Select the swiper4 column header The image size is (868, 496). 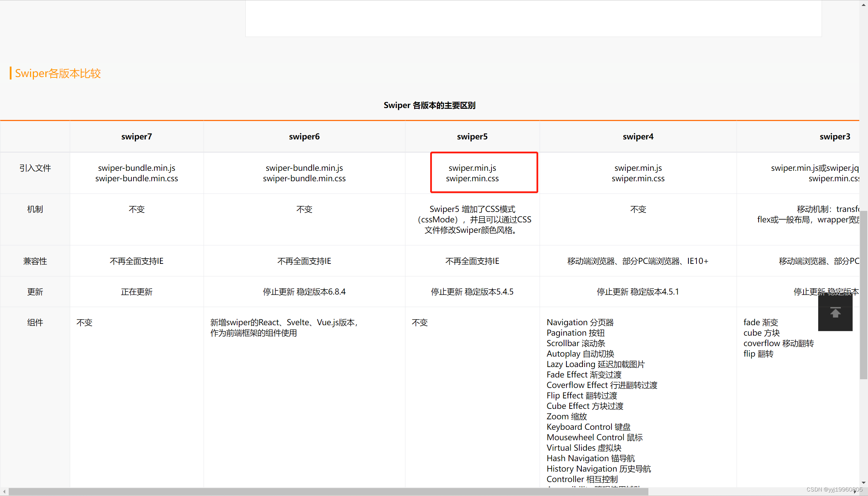coord(638,136)
